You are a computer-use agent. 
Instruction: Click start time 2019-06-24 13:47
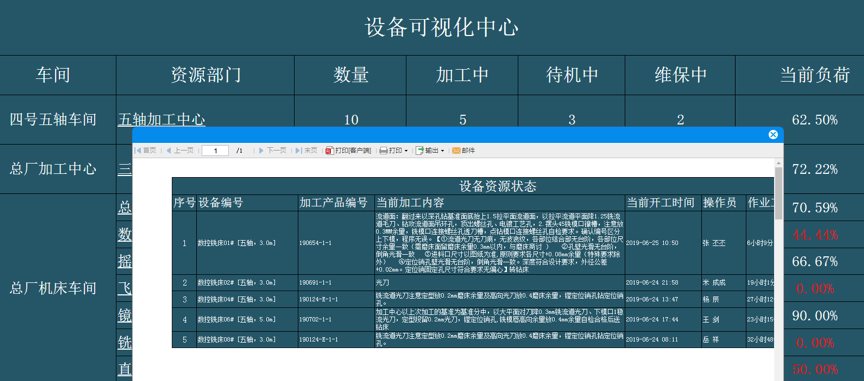(x=652, y=299)
